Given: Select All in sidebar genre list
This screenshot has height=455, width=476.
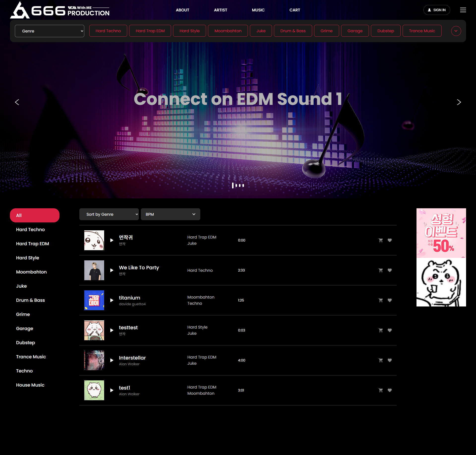Looking at the screenshot, I should [35, 215].
